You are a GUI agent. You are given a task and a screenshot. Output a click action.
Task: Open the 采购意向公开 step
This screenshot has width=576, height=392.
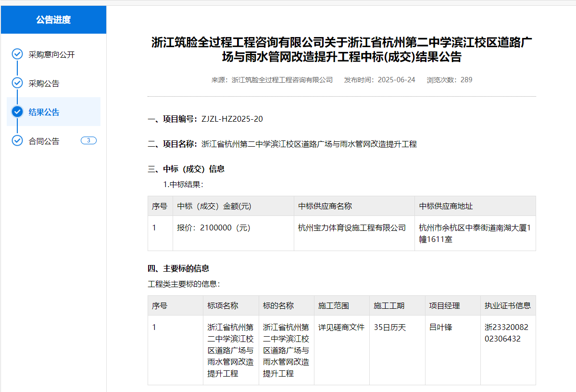[51, 55]
